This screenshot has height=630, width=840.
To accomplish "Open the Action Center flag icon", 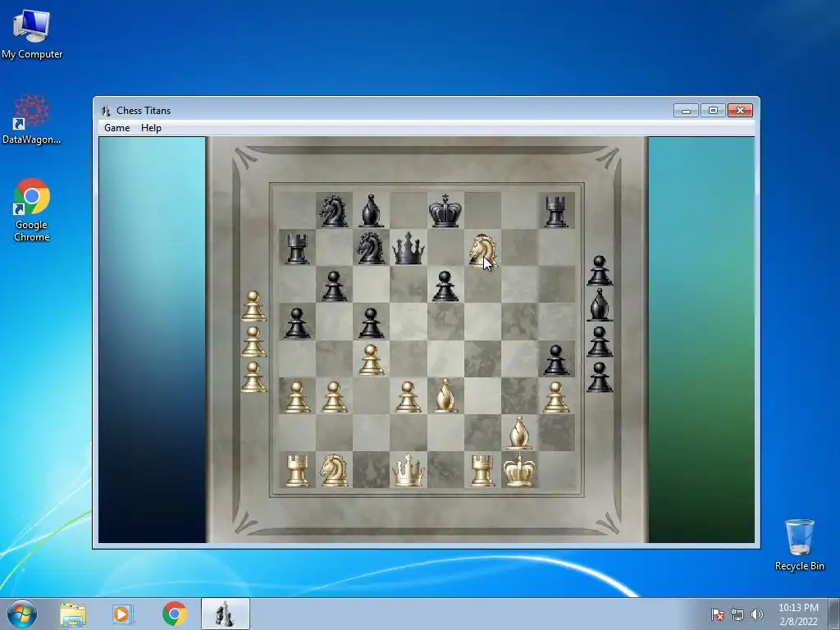I will click(x=717, y=614).
